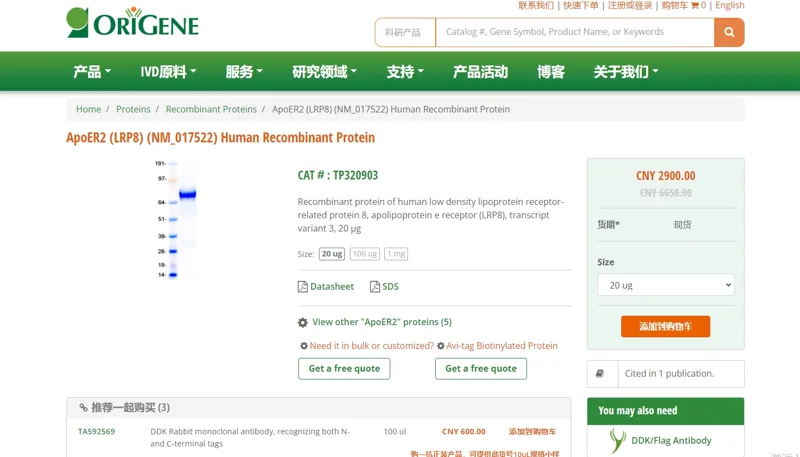The height and width of the screenshot is (457, 800).
Task: Open DDK/Flag Antibody link
Action: point(671,441)
